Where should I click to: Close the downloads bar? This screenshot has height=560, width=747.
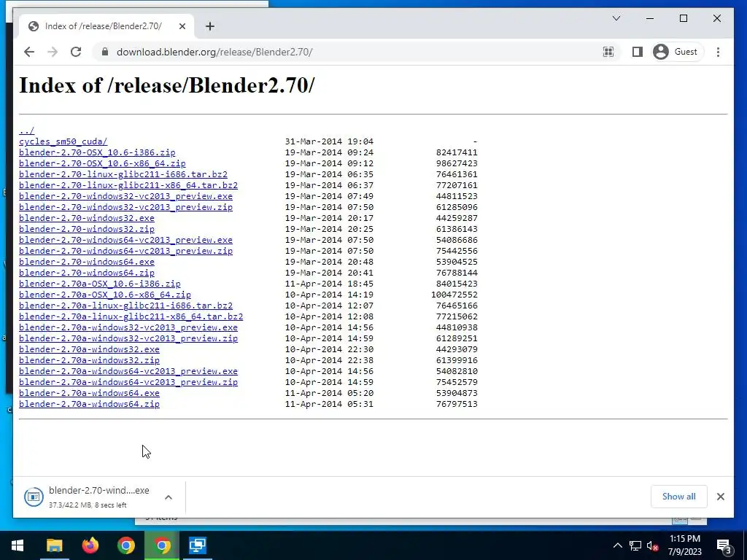721,497
